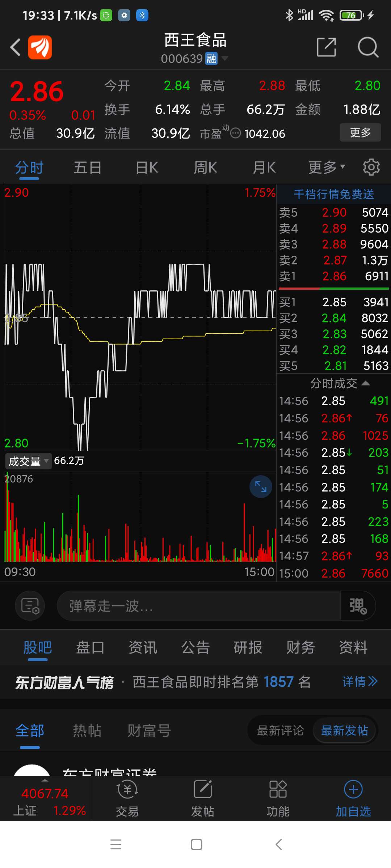
Task: Tap 买1 order row at 2.85
Action: (333, 302)
